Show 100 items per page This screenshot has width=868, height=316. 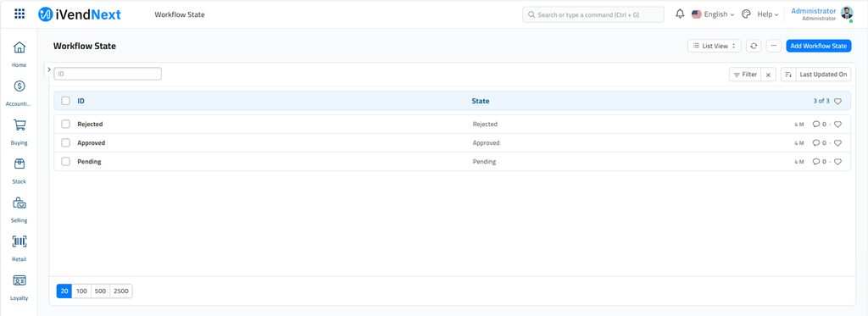tap(81, 291)
